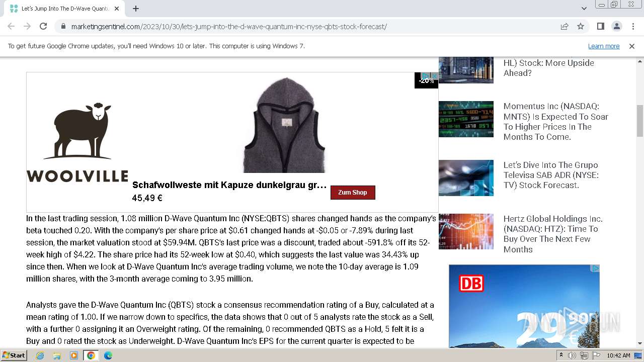
Task: Open Grupo Televisa SAB ADR stock forecast link
Action: pos(551,175)
